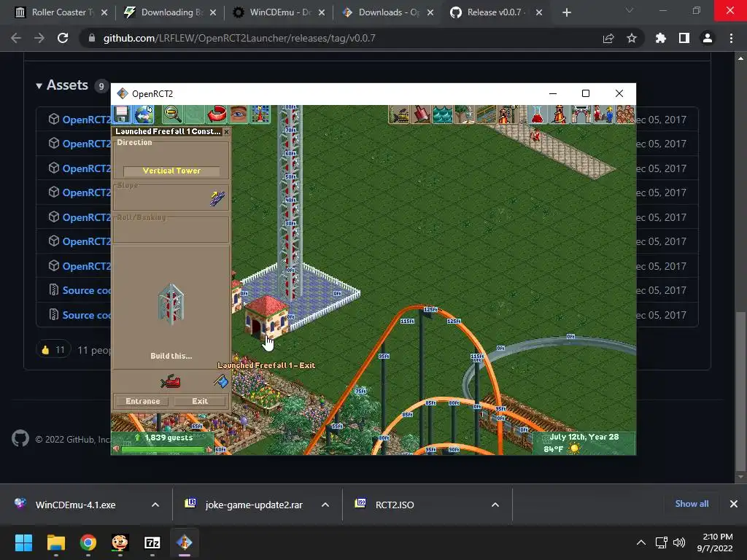Image resolution: width=747 pixels, height=560 pixels.
Task: Open the Windows Start menu
Action: click(x=23, y=542)
